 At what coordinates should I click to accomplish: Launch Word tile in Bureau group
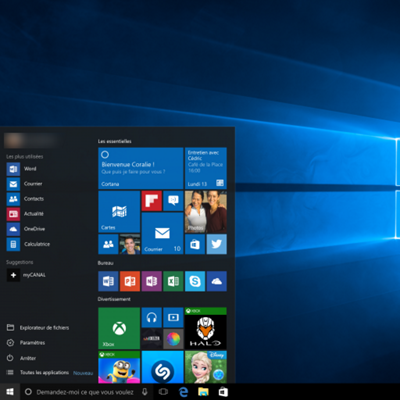[x=108, y=281]
